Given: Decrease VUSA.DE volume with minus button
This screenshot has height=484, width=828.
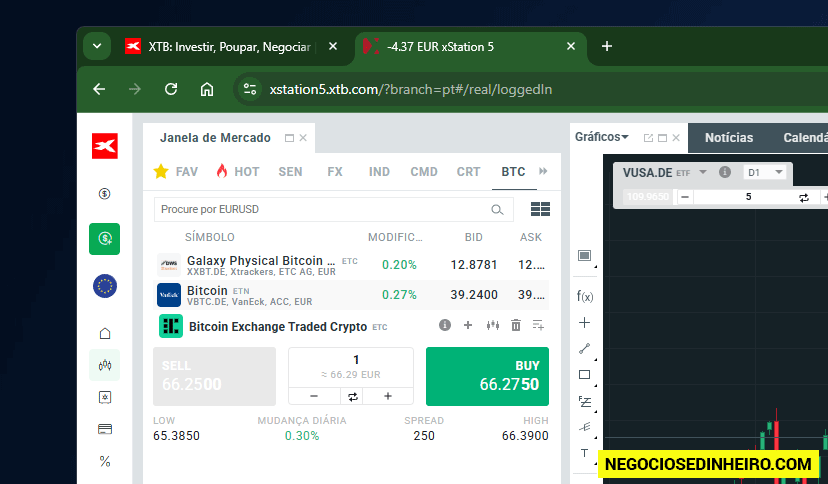Looking at the screenshot, I should click(x=685, y=197).
